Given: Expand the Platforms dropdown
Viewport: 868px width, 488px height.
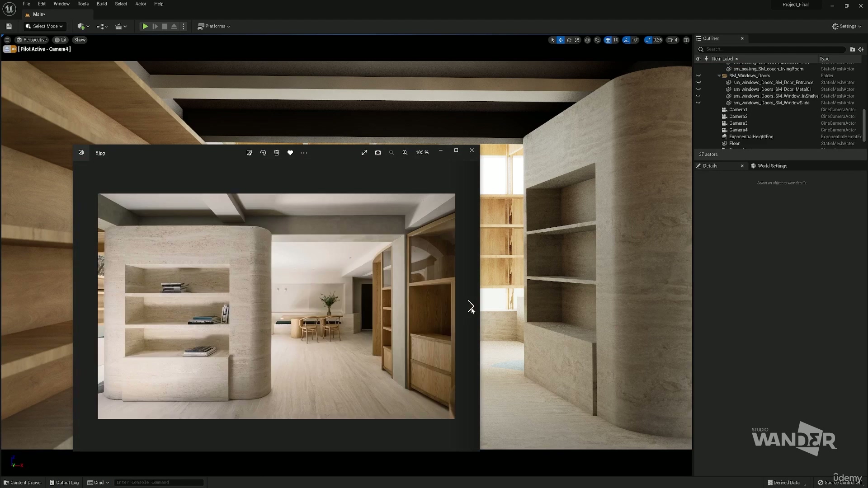Looking at the screenshot, I should (x=214, y=27).
